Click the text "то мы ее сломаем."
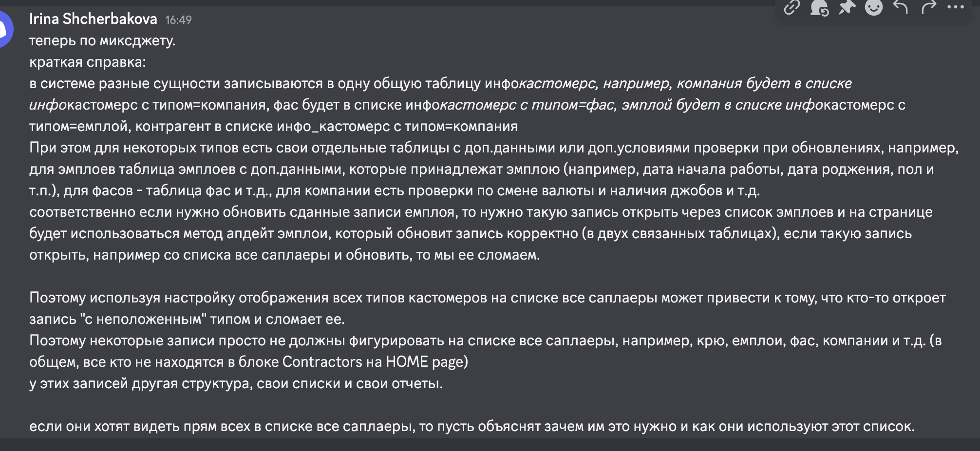Screen dimensions: 980x451 478,255
